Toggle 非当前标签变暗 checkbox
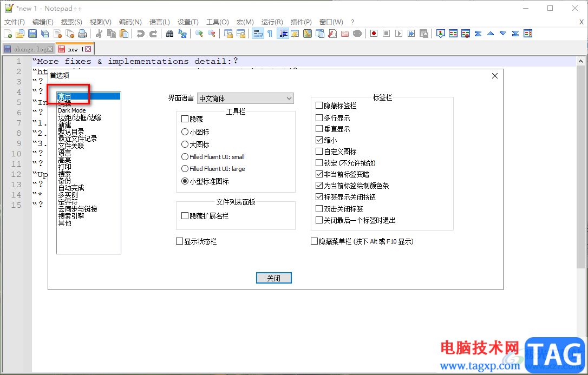The image size is (588, 375). (319, 174)
